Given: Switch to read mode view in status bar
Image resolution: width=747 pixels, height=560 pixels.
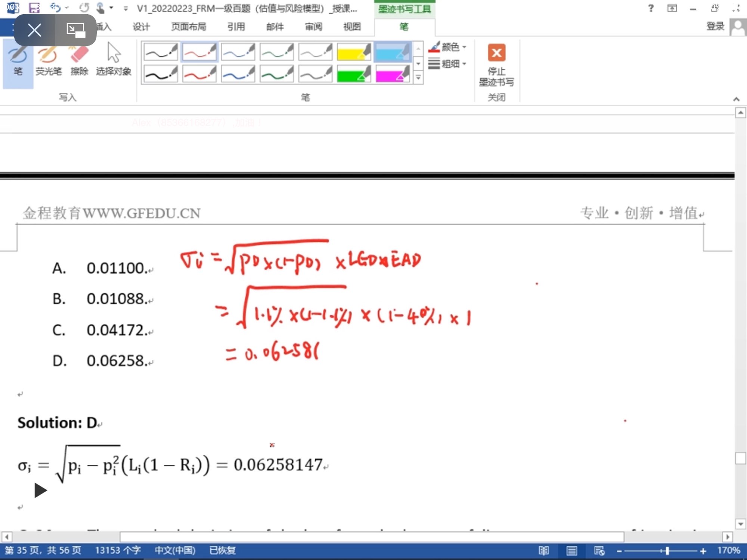Looking at the screenshot, I should click(x=544, y=550).
